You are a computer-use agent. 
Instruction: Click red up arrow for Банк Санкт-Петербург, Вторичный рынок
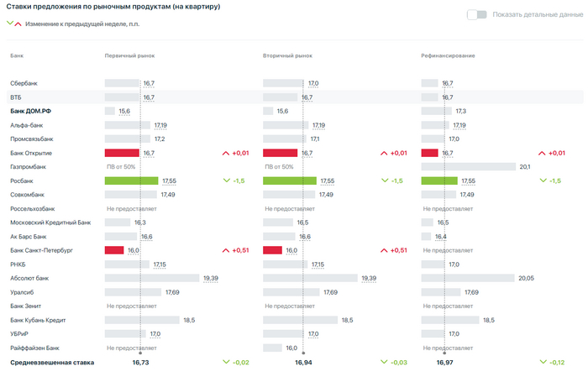click(x=383, y=250)
